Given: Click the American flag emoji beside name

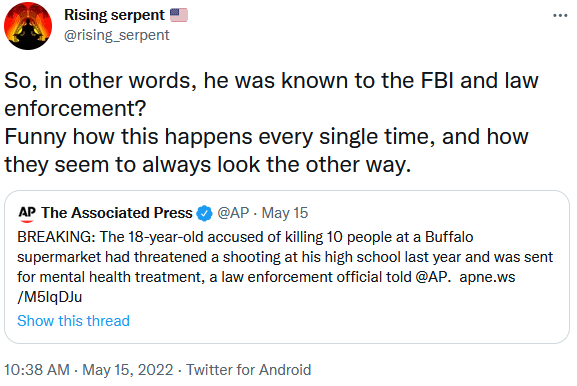Looking at the screenshot, I should coord(179,15).
